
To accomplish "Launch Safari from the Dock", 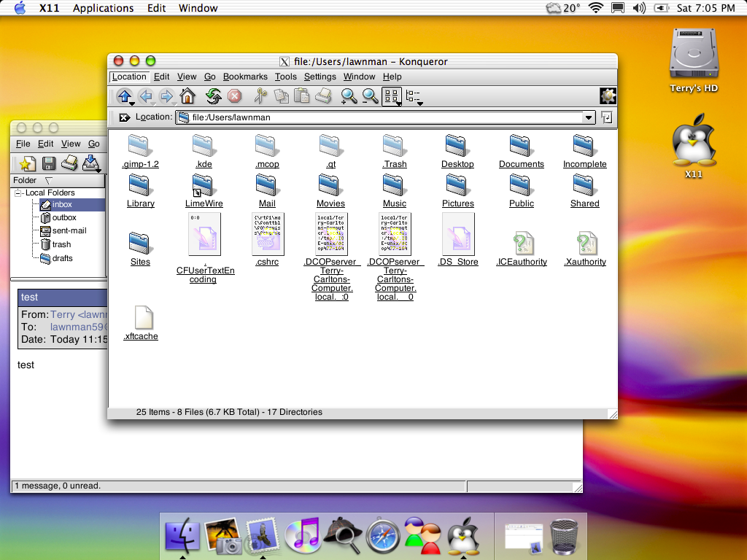I will coord(383,536).
